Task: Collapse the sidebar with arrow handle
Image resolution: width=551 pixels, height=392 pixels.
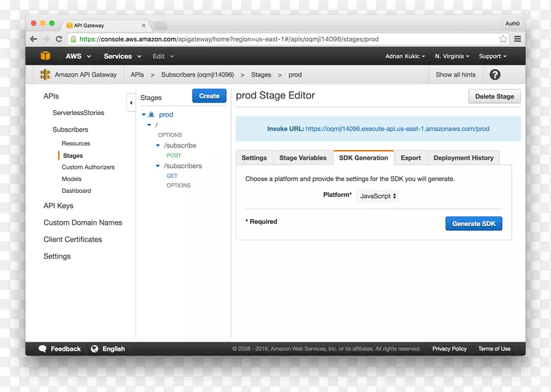Action: [131, 103]
